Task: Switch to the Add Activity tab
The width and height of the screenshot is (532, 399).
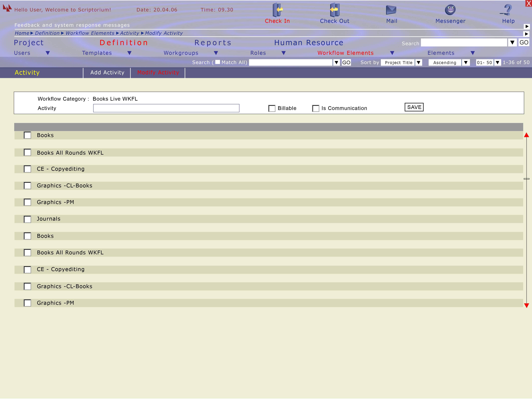Action: click(x=107, y=73)
